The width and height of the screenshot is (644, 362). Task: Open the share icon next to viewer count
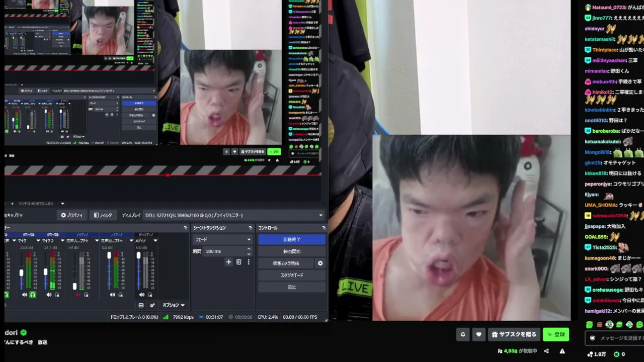(x=546, y=351)
